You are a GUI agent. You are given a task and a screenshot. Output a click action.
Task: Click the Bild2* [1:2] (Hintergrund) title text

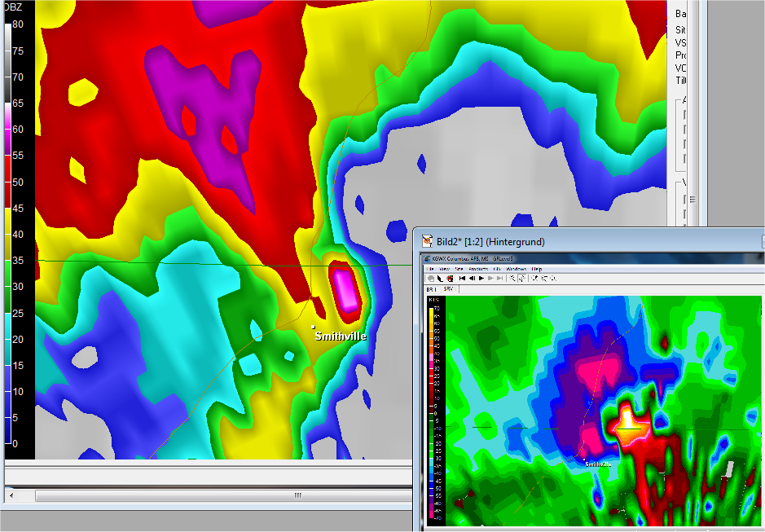coord(490,242)
